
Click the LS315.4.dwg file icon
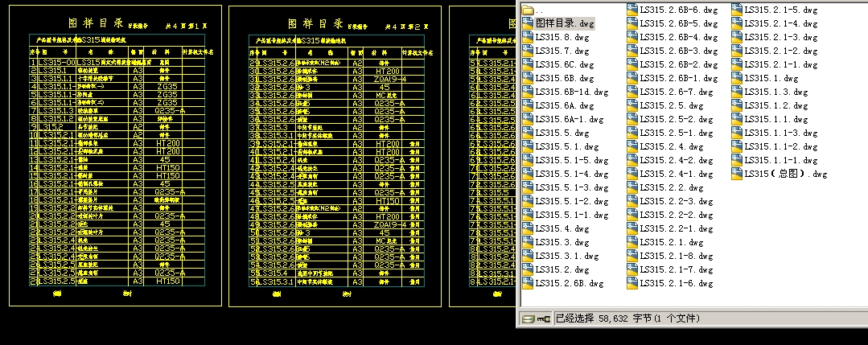click(x=528, y=228)
